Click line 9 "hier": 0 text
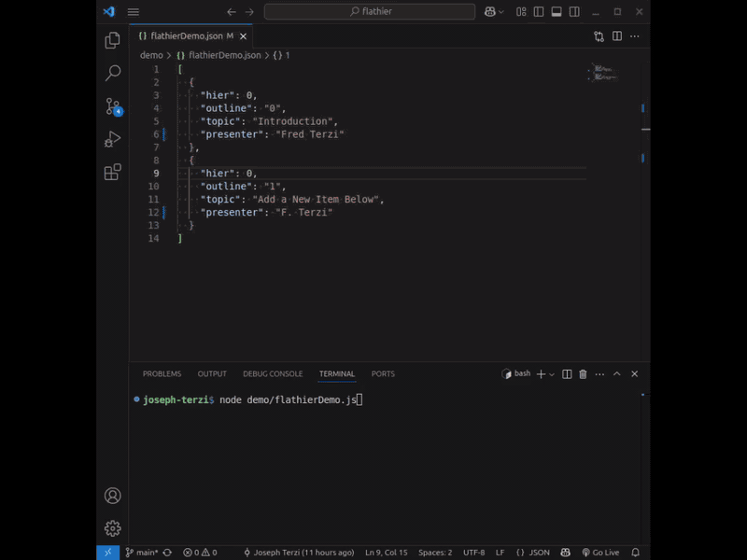Screen dimensions: 747x560 229,174
